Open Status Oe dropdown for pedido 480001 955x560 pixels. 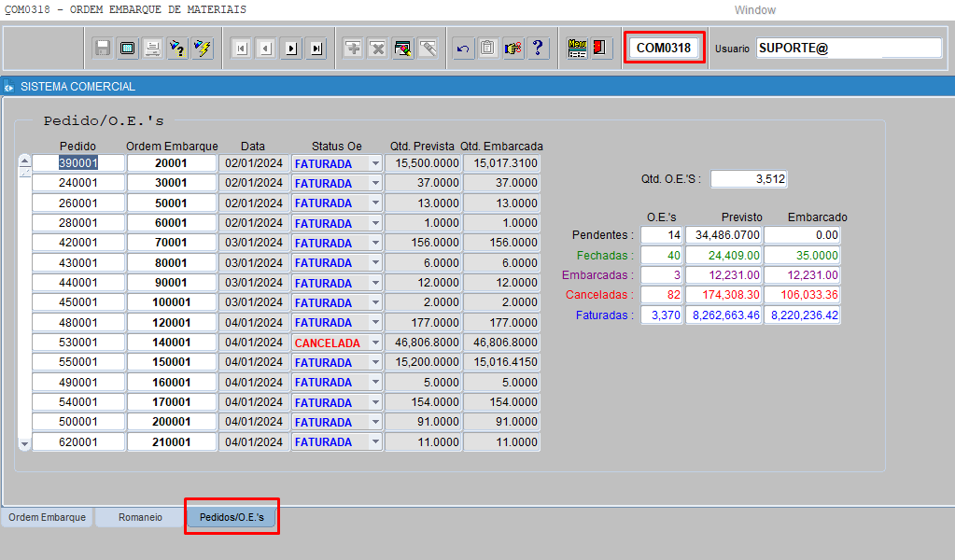375,322
